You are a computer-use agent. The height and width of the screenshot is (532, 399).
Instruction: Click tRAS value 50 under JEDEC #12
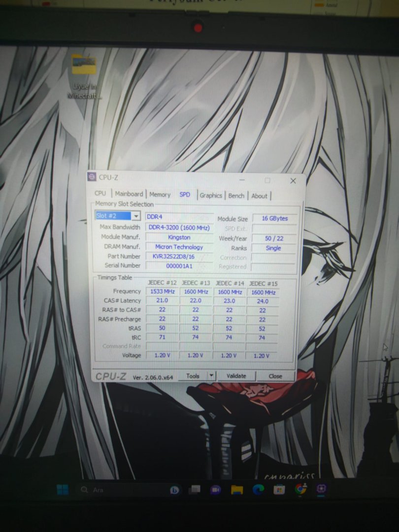click(x=162, y=328)
